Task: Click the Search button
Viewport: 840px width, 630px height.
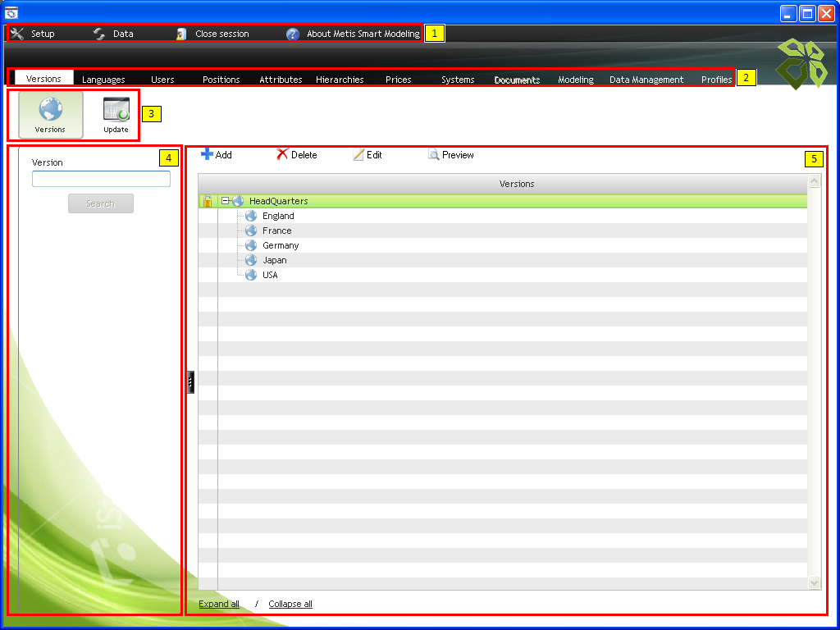Action: [x=101, y=203]
